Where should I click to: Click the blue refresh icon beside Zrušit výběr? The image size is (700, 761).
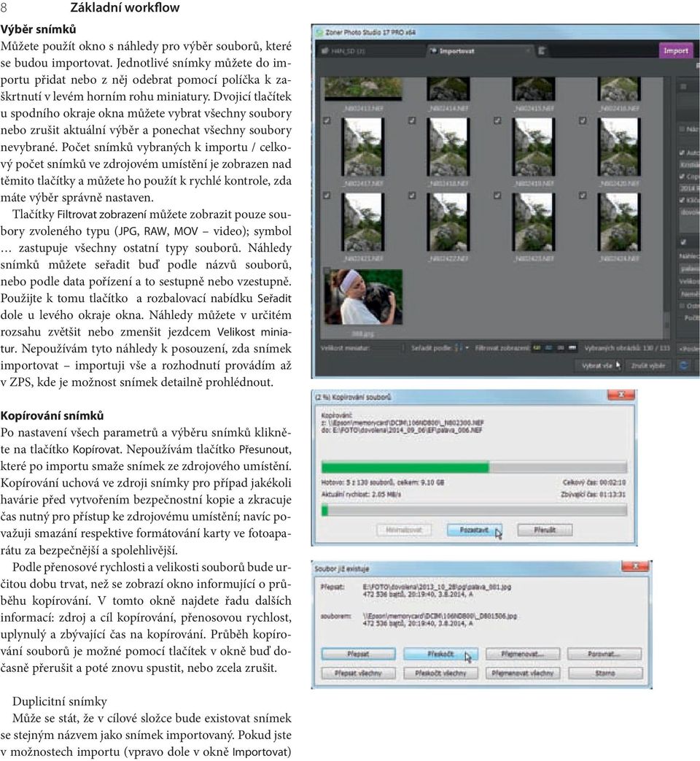683,366
